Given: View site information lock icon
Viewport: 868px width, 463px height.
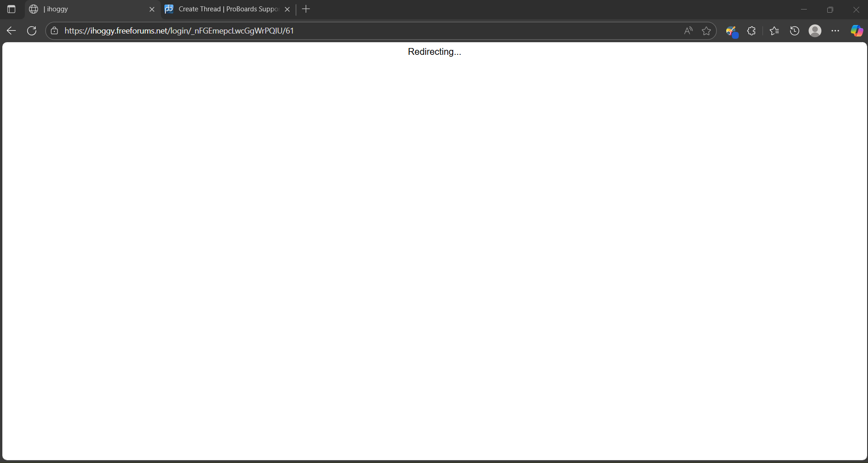Looking at the screenshot, I should (54, 31).
